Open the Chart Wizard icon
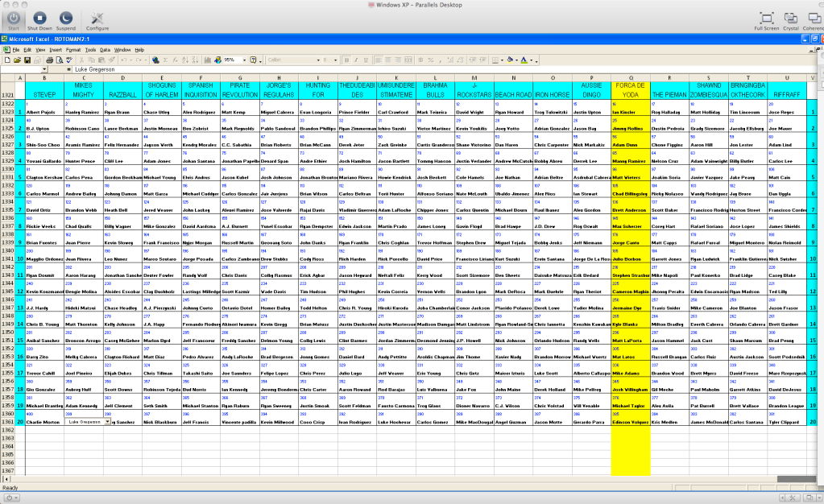Viewport: 824px width, 504px height. coord(208,60)
